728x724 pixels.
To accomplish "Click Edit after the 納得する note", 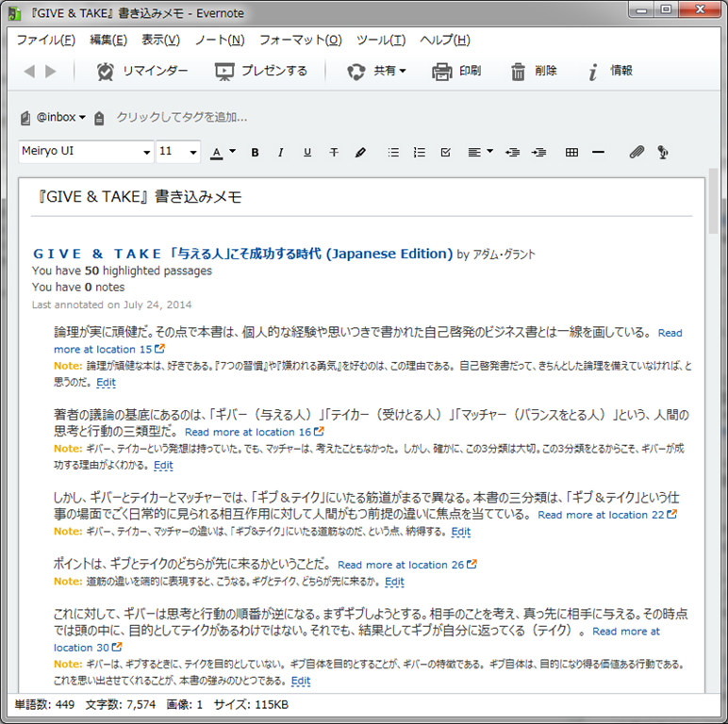I will pos(461,532).
